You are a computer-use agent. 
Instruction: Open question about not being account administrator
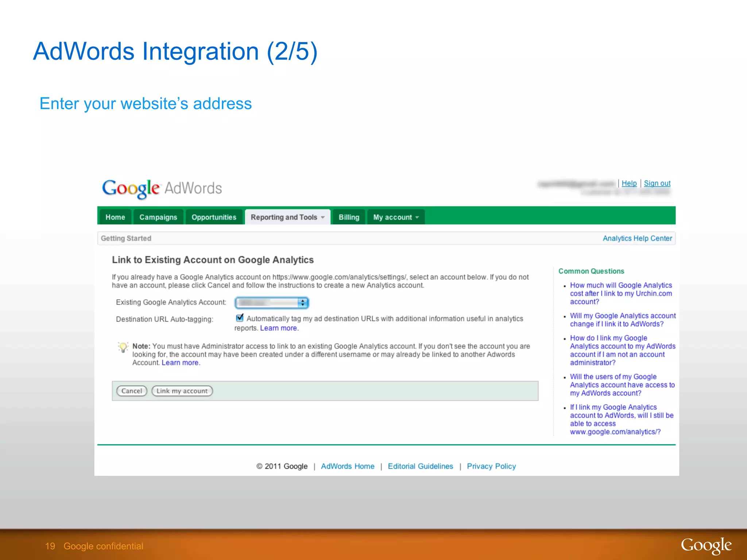pos(623,350)
